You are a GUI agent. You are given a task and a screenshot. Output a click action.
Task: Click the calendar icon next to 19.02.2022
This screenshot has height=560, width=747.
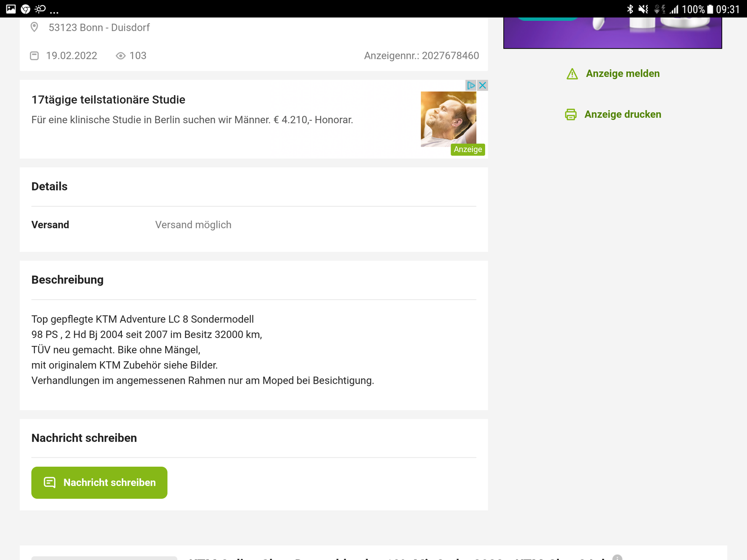click(34, 56)
